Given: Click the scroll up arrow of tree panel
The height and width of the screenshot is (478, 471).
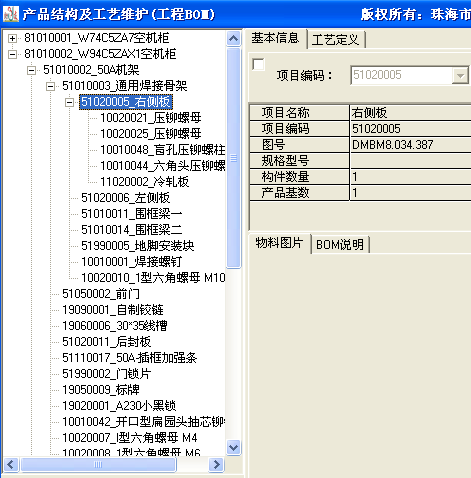Looking at the screenshot, I should (x=233, y=38).
